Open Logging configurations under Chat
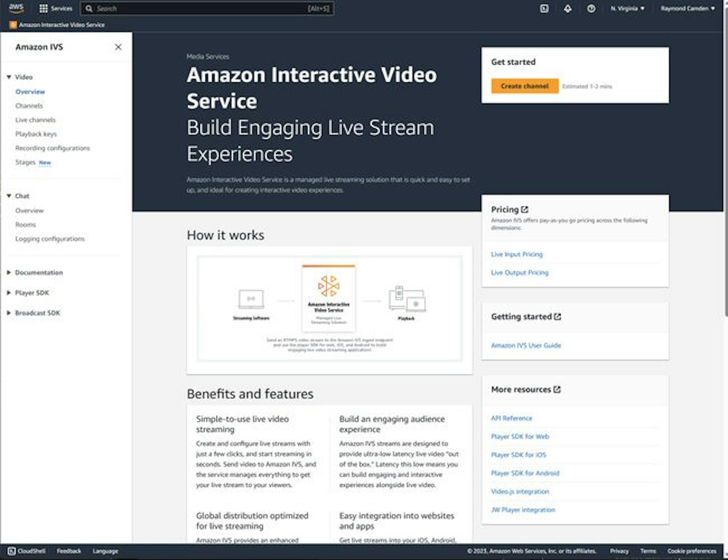This screenshot has width=728, height=560. coord(50,239)
